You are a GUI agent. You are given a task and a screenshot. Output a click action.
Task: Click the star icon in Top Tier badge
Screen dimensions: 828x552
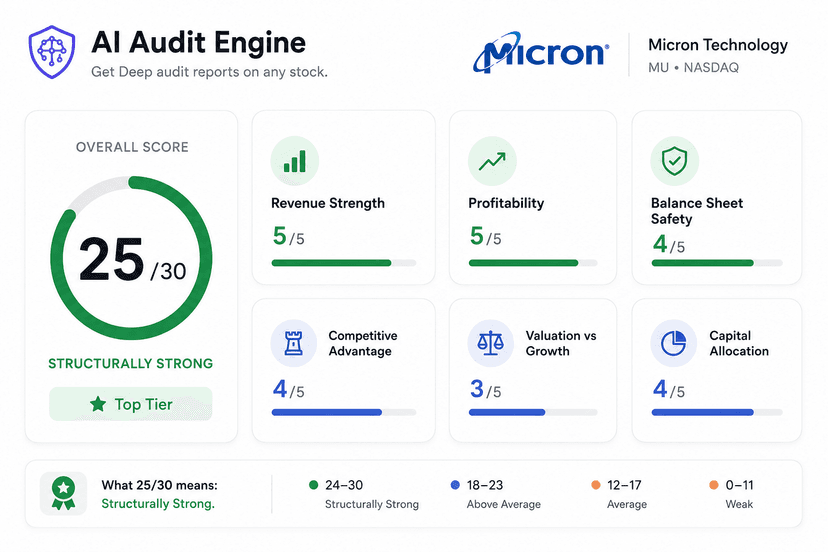click(x=98, y=404)
